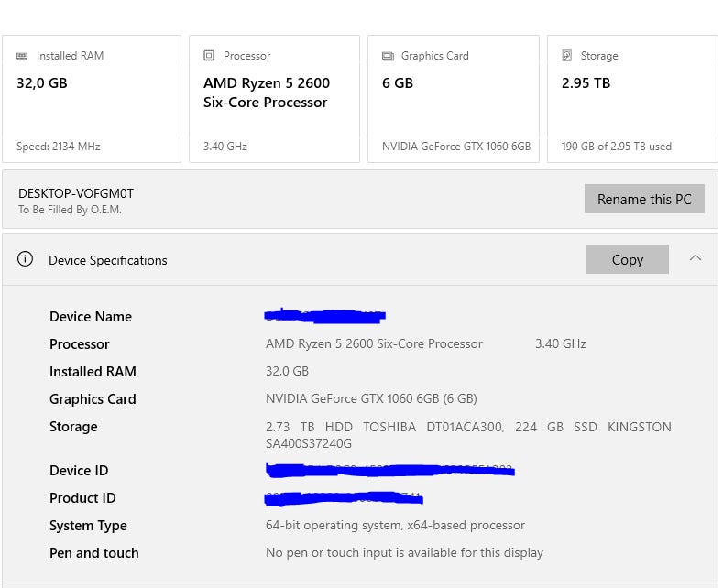Image resolution: width=723 pixels, height=588 pixels.
Task: Collapse the Device Specifications section chevron
Action: [x=696, y=258]
